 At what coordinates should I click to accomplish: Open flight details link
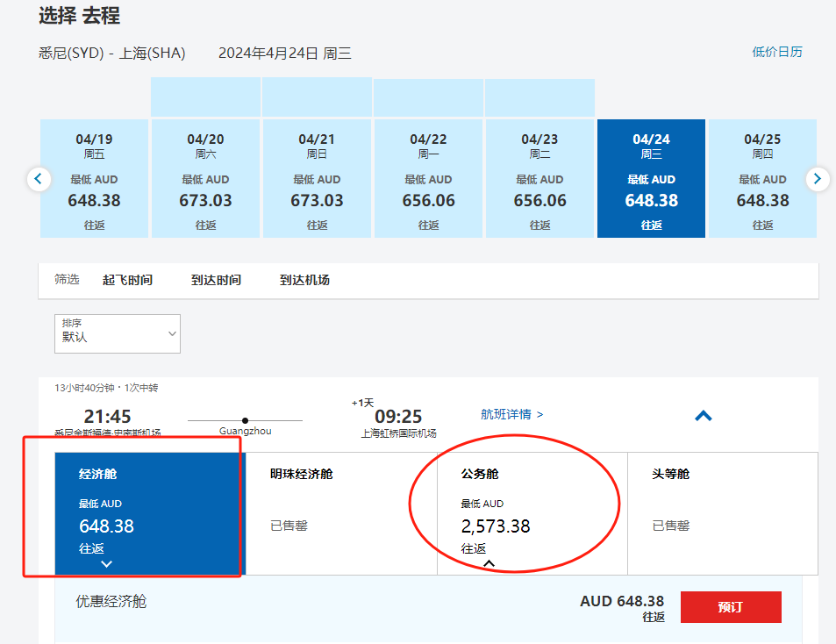[511, 414]
